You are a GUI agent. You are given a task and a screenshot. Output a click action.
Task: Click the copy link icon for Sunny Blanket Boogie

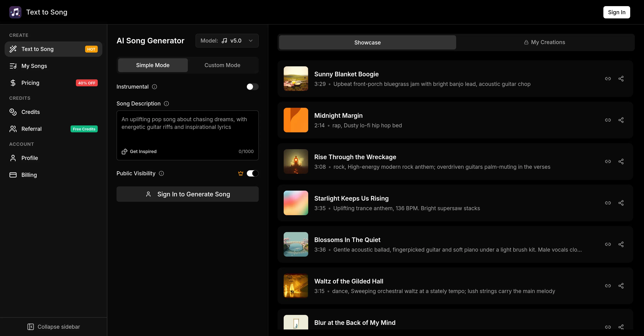pos(608,79)
